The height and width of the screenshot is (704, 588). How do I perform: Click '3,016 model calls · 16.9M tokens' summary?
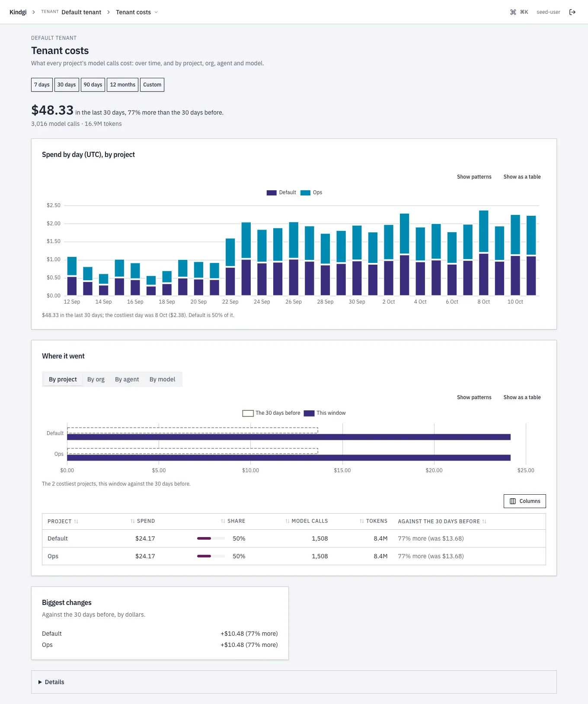pos(77,124)
